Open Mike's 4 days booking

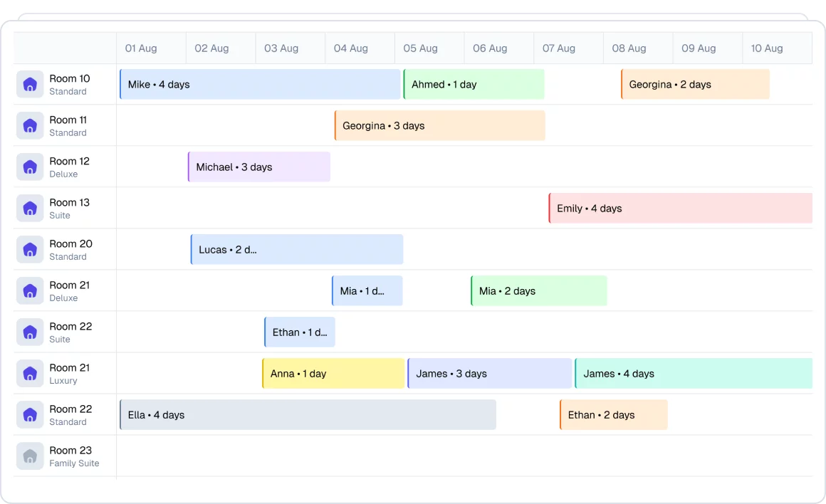260,85
